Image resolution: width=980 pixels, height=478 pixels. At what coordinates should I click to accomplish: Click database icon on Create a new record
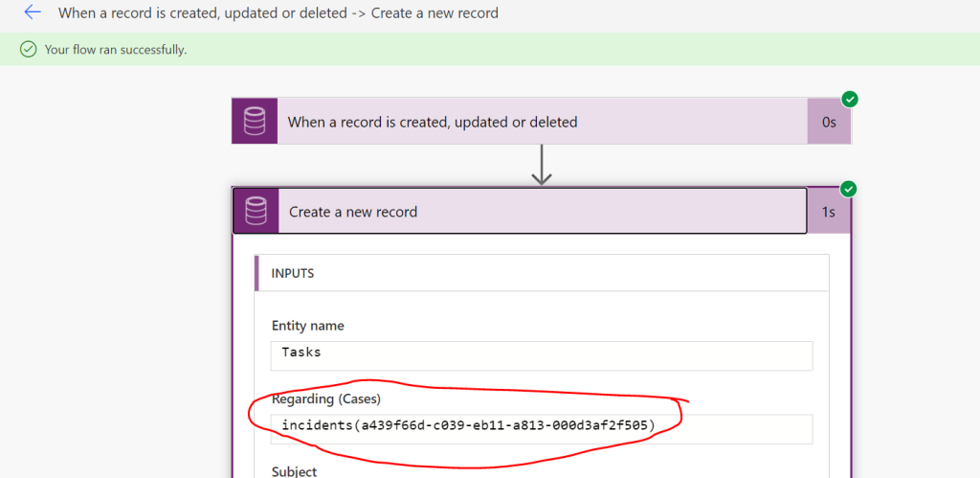(x=256, y=212)
